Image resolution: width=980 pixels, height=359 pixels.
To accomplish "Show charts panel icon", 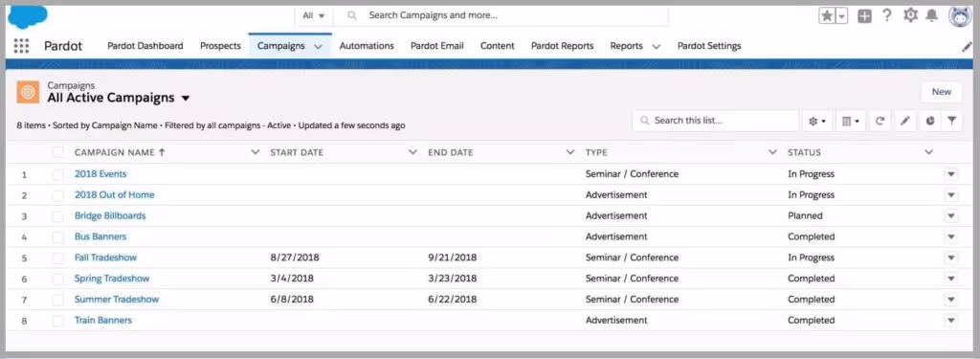I will (x=930, y=121).
